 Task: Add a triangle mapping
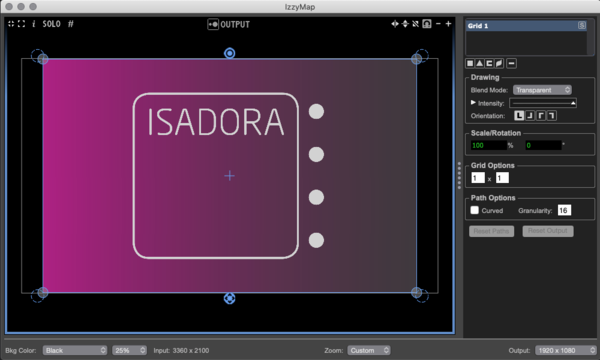(480, 63)
